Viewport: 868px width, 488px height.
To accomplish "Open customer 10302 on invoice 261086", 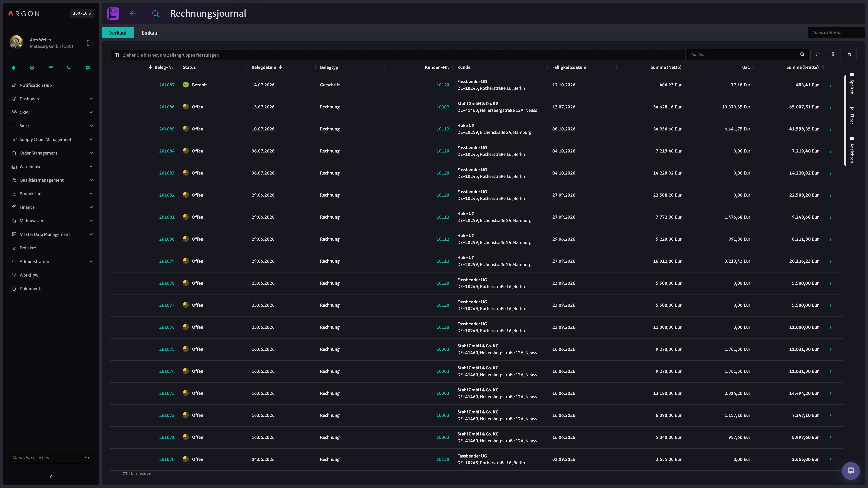I will click(442, 107).
